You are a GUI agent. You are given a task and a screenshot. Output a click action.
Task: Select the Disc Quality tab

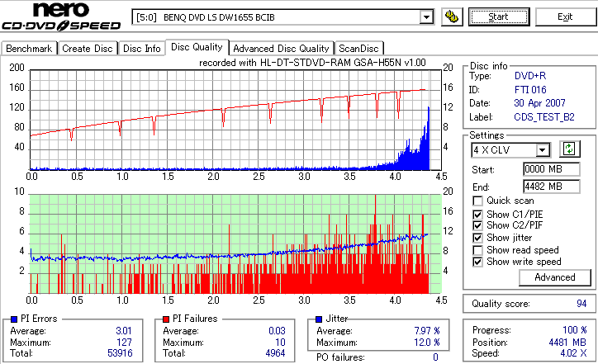coord(197,47)
